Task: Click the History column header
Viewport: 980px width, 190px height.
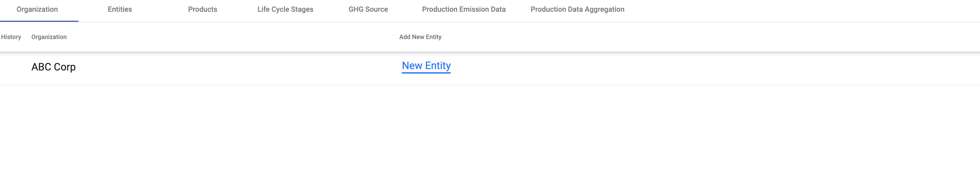Action: pos(11,37)
